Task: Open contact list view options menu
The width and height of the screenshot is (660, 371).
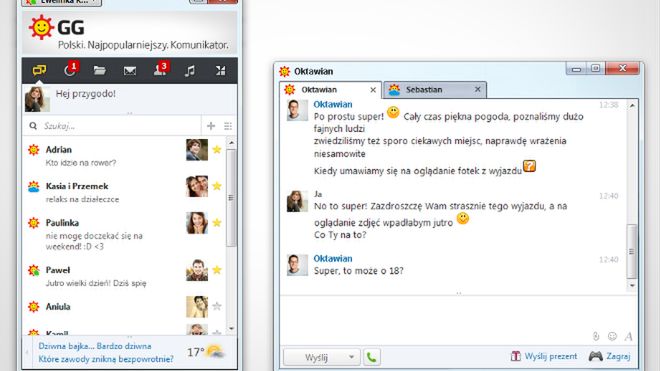Action: point(228,126)
